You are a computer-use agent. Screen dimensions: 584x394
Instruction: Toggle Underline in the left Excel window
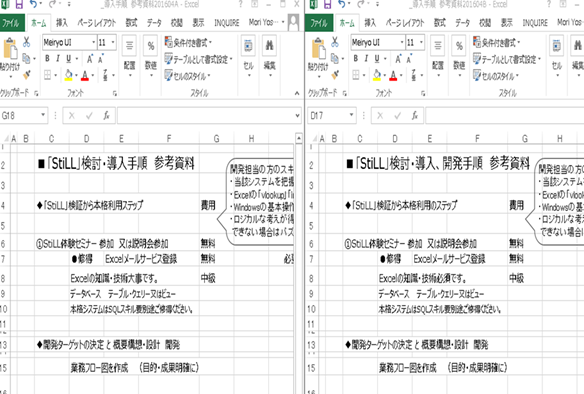pyautogui.click(x=68, y=58)
